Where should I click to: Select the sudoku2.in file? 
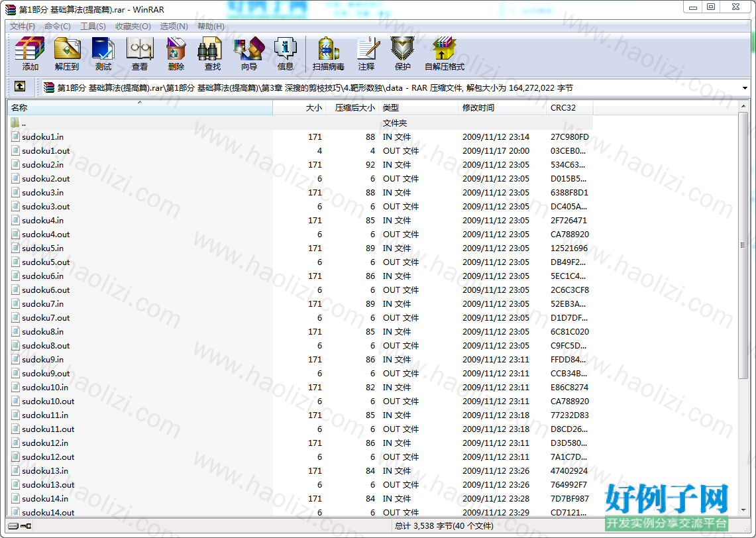point(42,164)
